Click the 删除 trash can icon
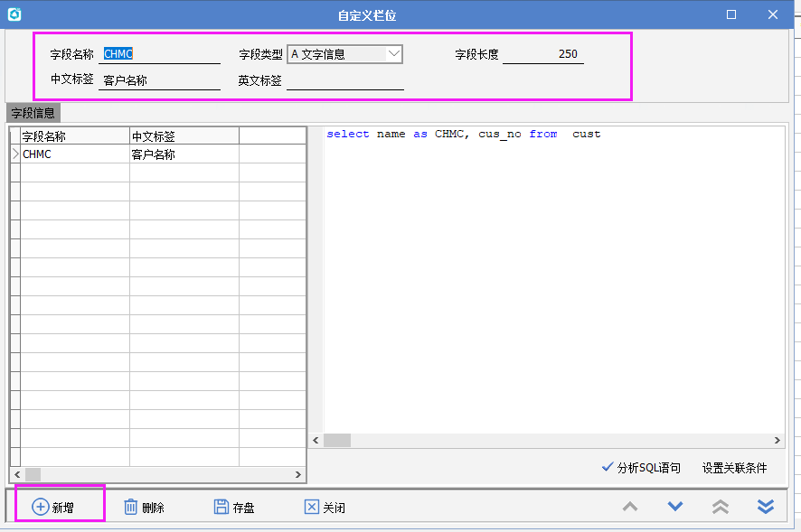The image size is (801, 532). coord(130,507)
